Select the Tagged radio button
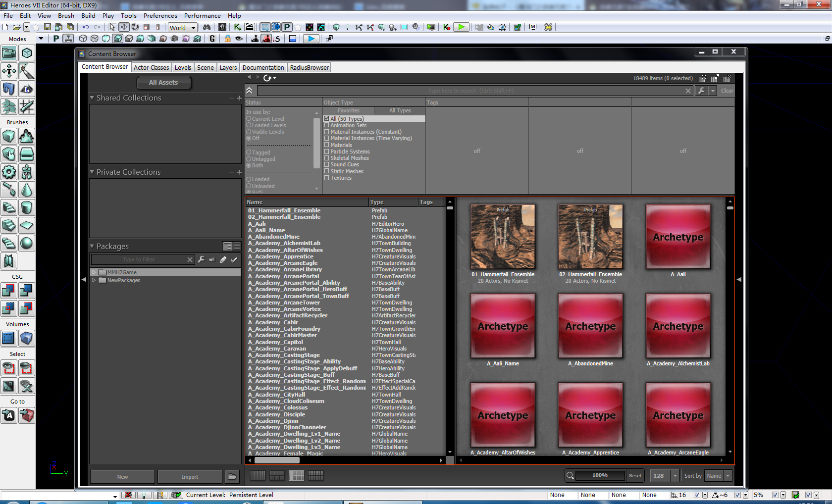This screenshot has height=504, width=832. coord(249,152)
